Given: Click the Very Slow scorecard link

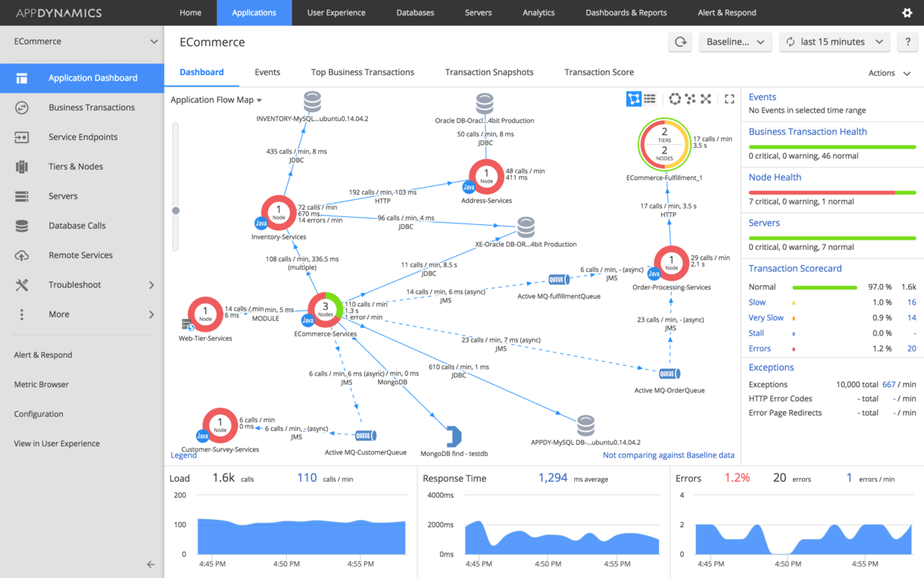Looking at the screenshot, I should coord(766,317).
